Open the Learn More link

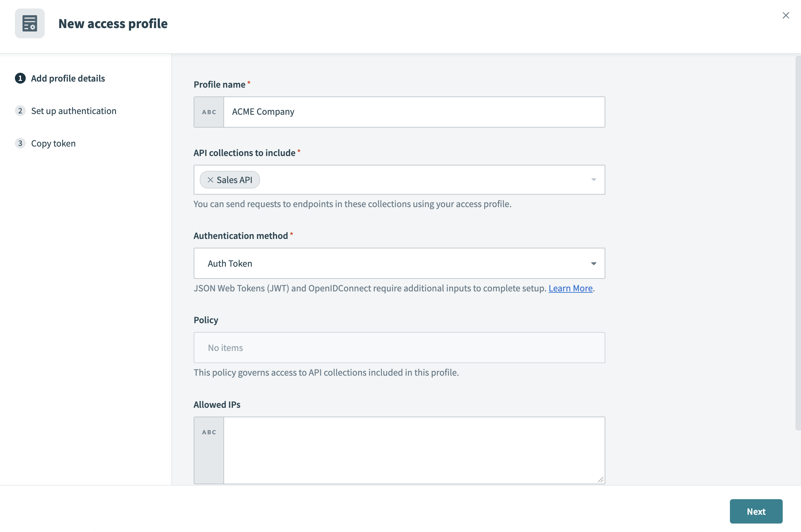[570, 288]
